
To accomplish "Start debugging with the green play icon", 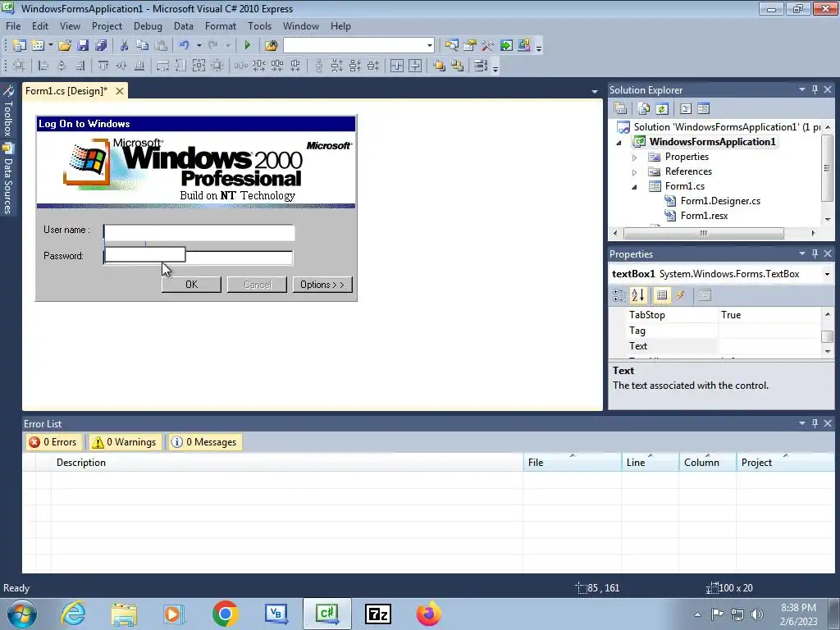I will click(x=248, y=46).
